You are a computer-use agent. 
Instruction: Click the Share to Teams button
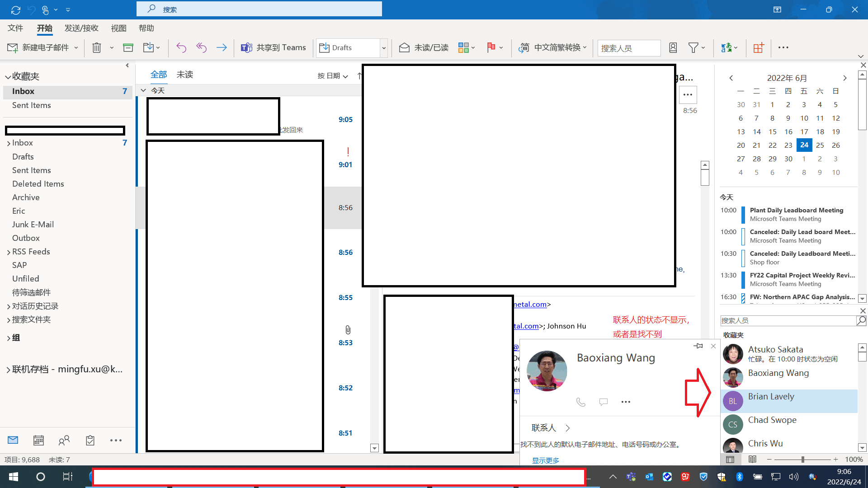[274, 47]
